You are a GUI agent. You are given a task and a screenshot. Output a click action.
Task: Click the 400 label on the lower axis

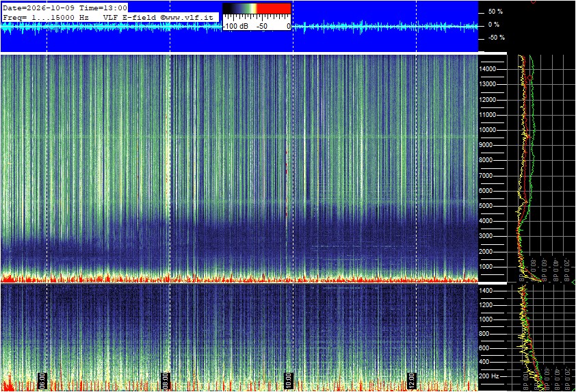[484, 363]
